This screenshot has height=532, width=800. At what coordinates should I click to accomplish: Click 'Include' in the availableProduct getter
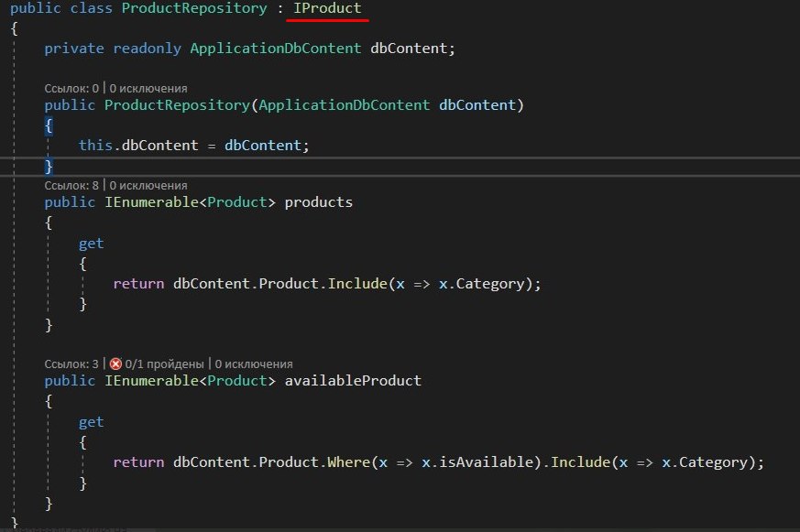581,462
